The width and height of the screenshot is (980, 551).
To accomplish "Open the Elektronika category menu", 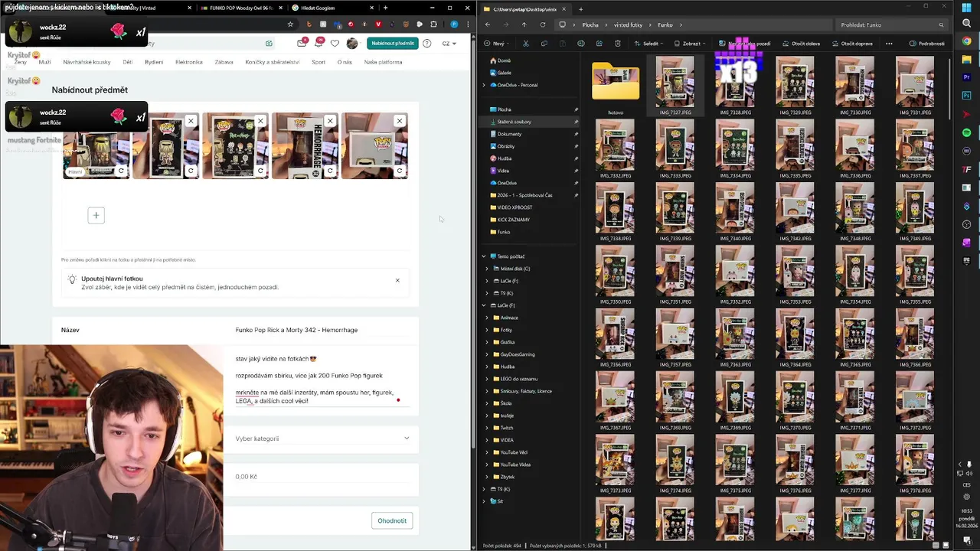I will 189,62.
